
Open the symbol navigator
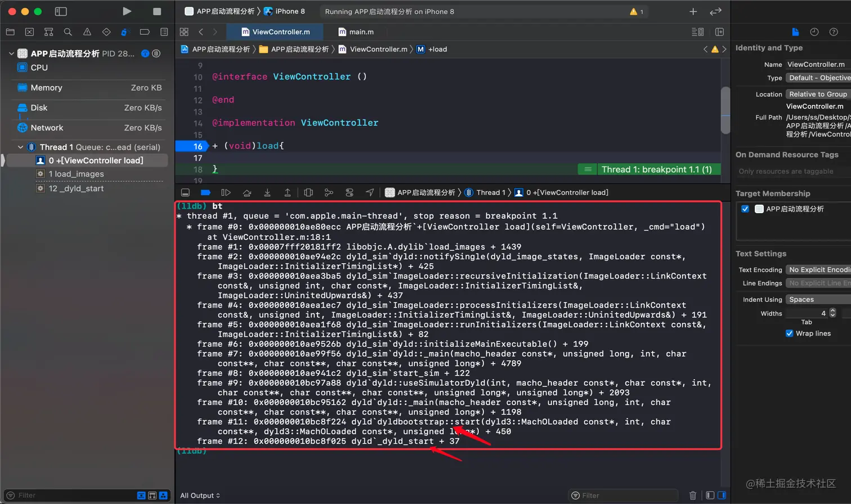tap(48, 32)
